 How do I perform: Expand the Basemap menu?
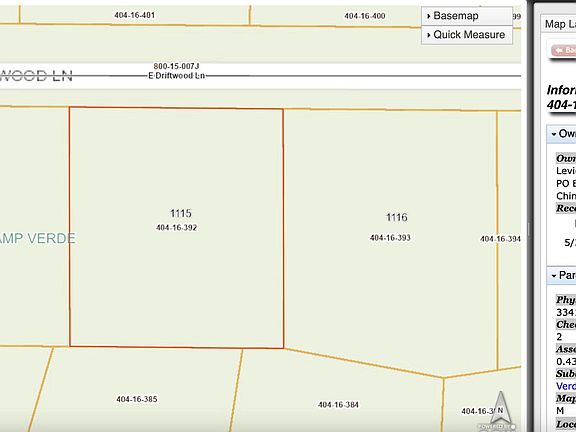[467, 16]
